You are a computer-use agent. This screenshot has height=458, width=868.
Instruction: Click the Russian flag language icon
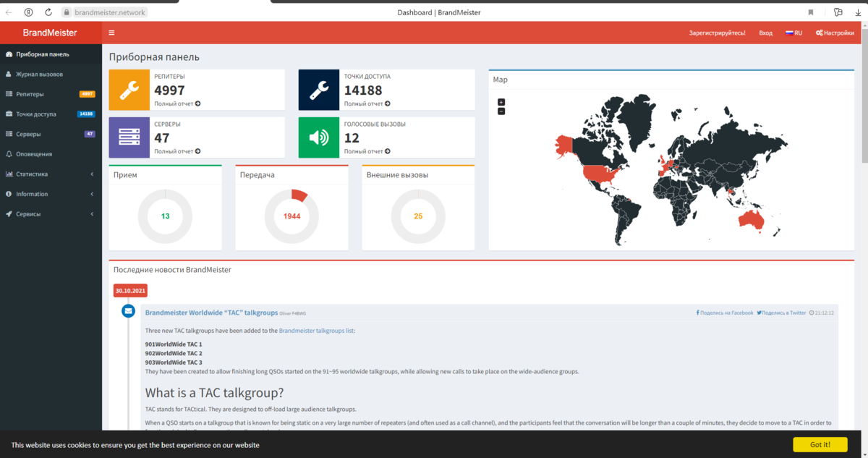789,33
